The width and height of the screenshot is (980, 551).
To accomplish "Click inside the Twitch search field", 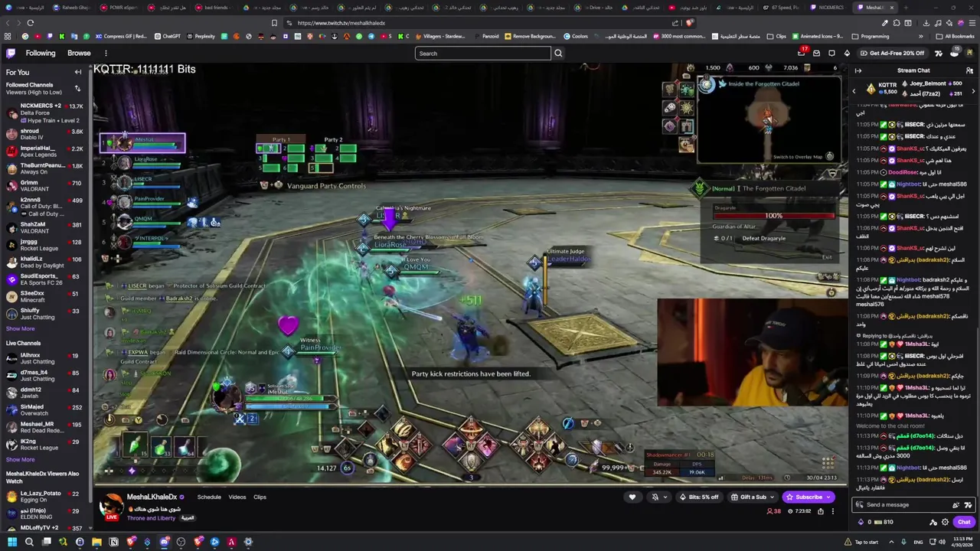I will point(482,54).
